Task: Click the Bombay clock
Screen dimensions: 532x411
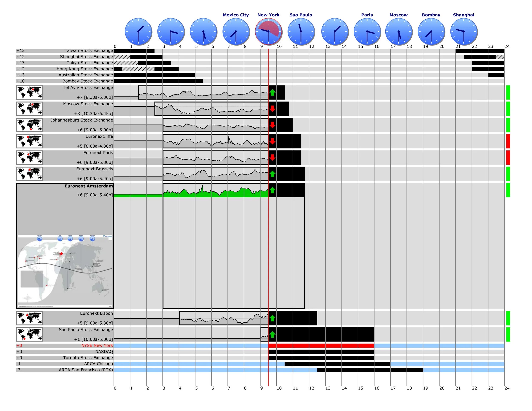Action: pos(431,32)
